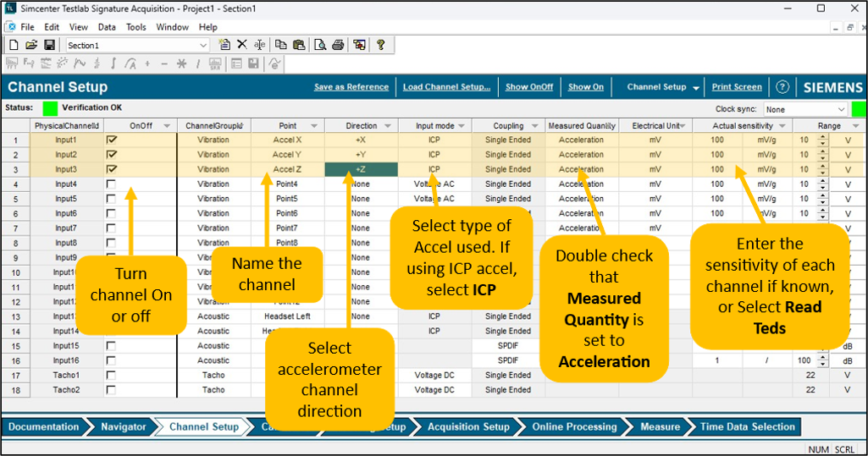Viewport: 868px width, 456px height.
Task: Open the Section1 dropdown in toolbar
Action: 203,46
